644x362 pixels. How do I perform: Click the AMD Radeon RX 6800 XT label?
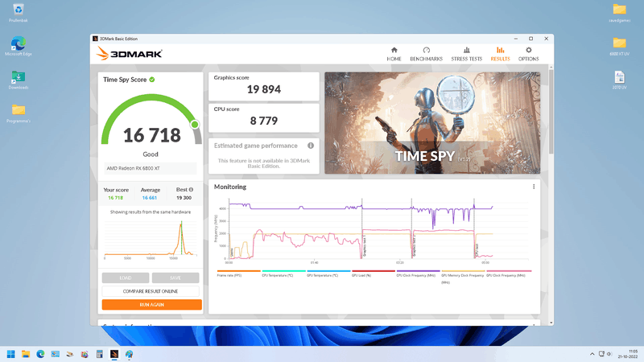click(134, 168)
